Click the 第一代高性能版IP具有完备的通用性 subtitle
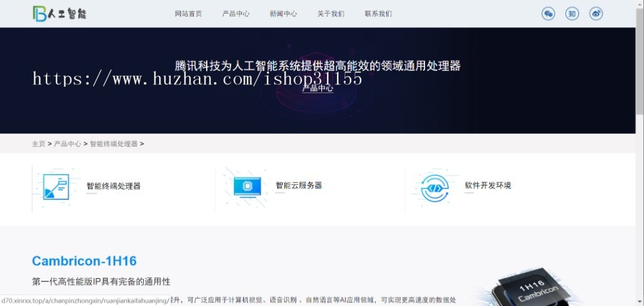The image size is (644, 306). pos(101,282)
